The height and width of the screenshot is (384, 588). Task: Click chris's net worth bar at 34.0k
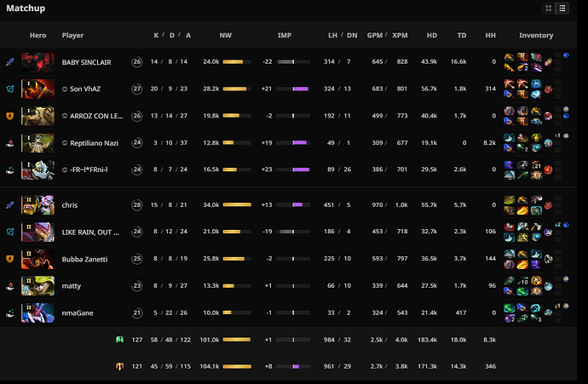pos(237,205)
